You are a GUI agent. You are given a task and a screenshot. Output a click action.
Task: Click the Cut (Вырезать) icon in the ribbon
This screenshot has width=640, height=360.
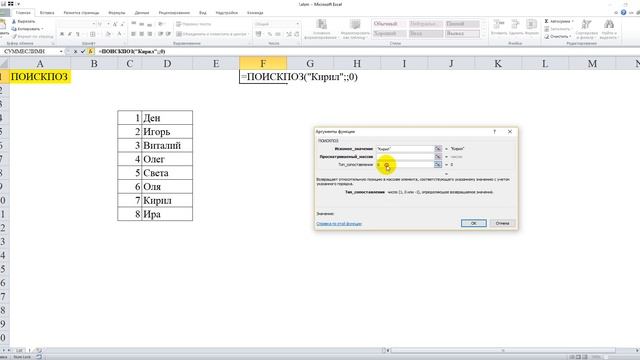tap(14, 21)
